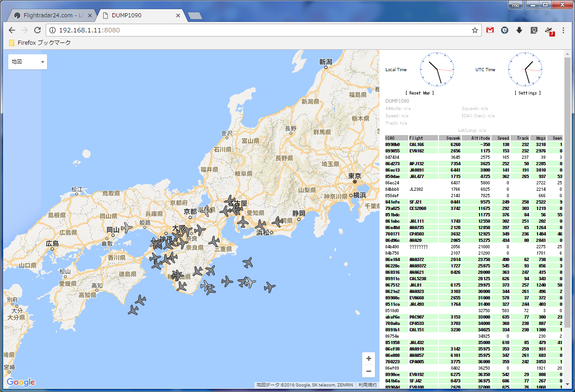This screenshot has height=392, width=575.
Task: Click the extension icon with red 3 badge
Action: point(549,31)
